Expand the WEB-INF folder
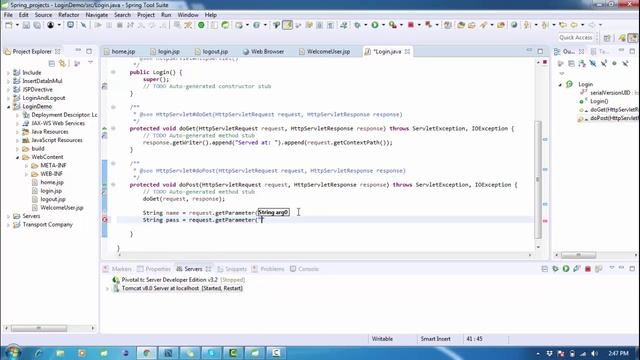 coord(27,174)
